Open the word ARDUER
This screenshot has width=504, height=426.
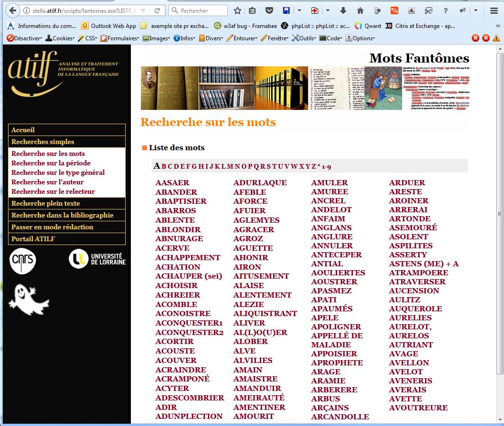407,183
